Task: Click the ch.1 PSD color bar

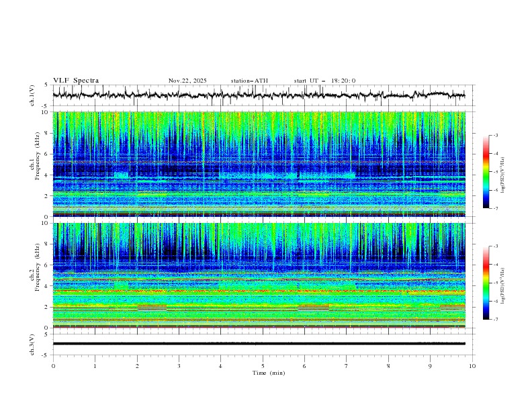Action: pyautogui.click(x=486, y=172)
